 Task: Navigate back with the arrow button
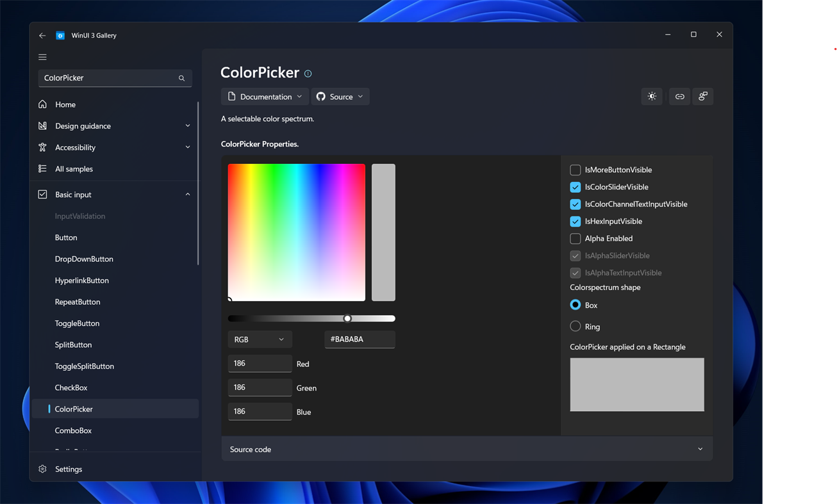pos(42,35)
